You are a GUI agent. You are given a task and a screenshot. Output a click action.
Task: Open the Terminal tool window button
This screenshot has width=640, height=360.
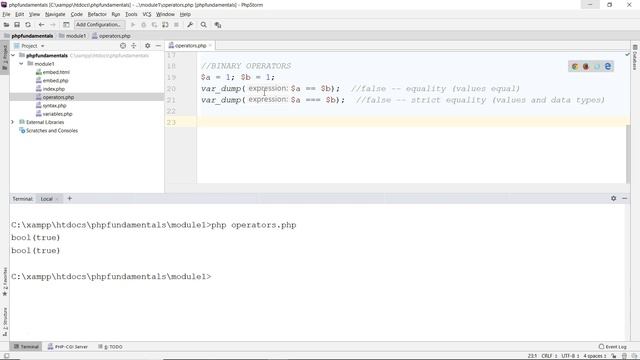[26, 347]
